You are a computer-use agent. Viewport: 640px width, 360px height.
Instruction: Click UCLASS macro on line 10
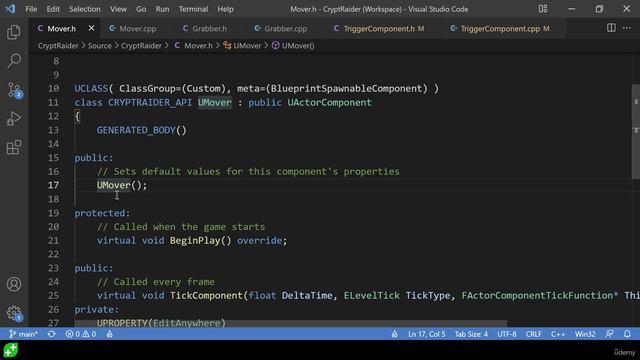pyautogui.click(x=91, y=89)
